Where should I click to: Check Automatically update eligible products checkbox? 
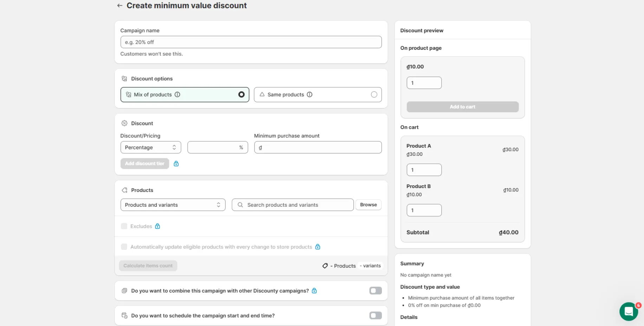click(x=124, y=247)
